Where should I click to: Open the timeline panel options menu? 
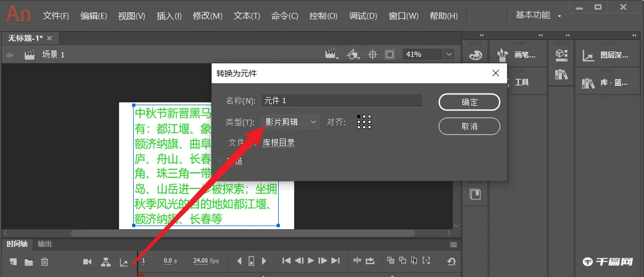click(x=453, y=245)
